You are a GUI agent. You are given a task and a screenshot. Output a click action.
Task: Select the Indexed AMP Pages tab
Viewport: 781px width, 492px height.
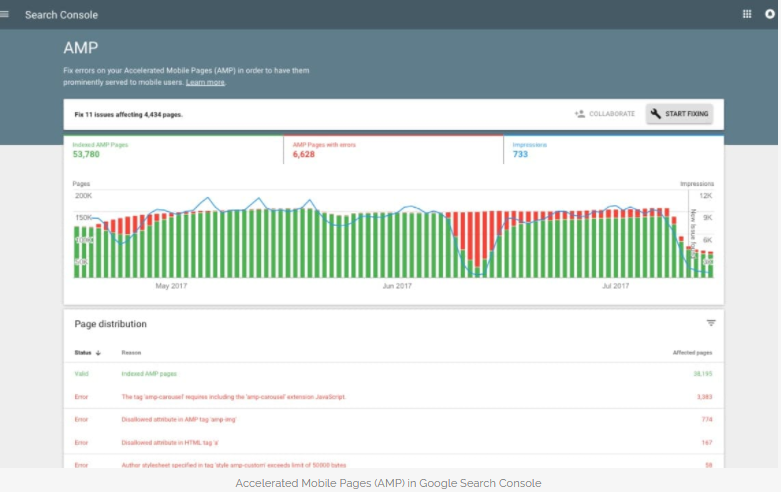173,150
